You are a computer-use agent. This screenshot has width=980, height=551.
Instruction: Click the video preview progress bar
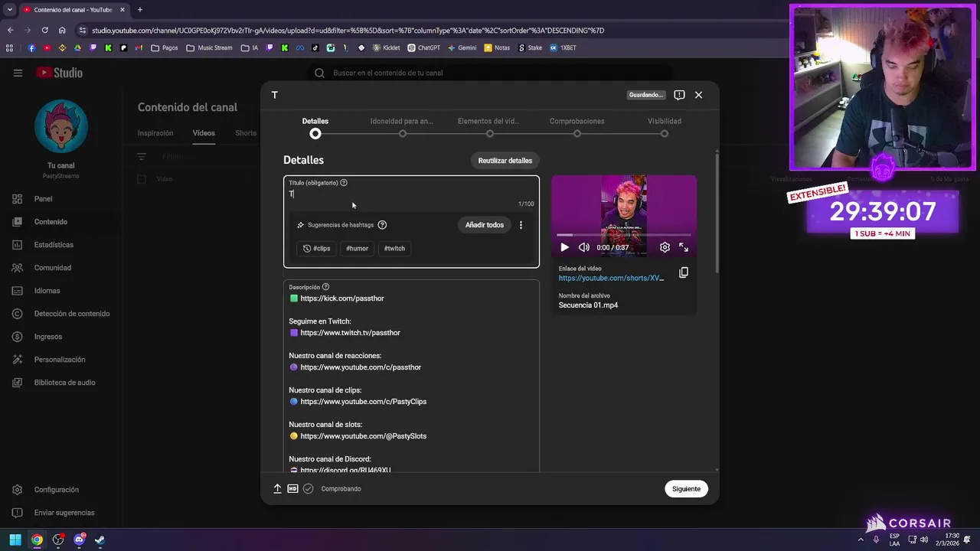[624, 235]
